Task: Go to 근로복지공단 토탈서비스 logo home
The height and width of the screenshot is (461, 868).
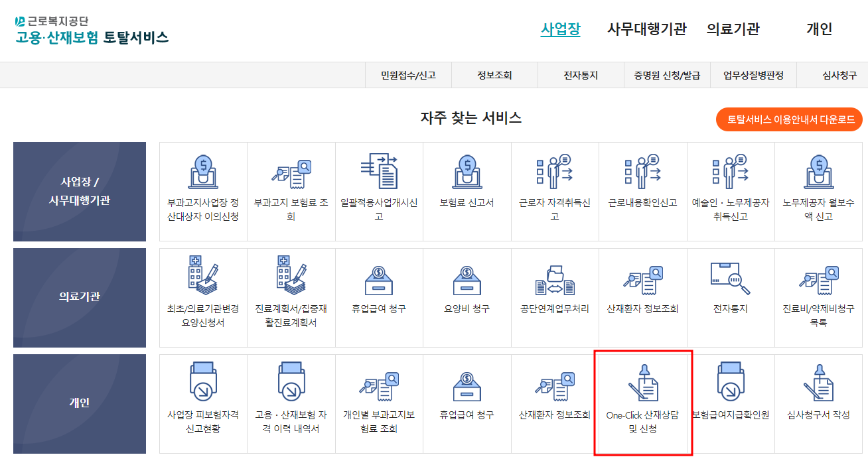Action: click(x=92, y=29)
